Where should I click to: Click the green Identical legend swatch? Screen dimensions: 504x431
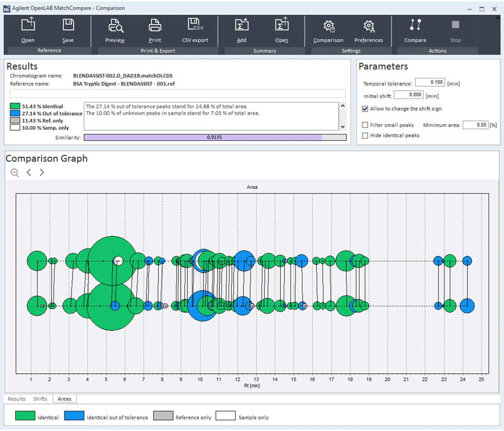coord(25,416)
